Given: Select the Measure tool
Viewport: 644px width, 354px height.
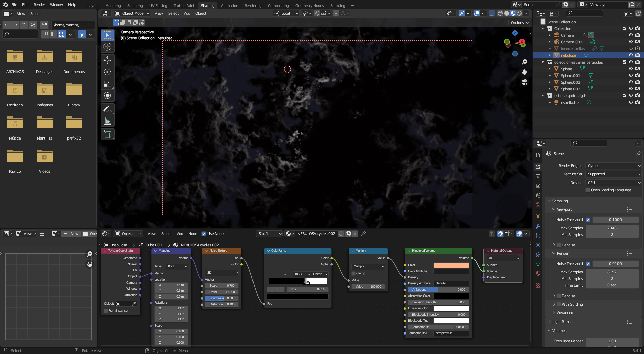Looking at the screenshot, I should coord(107,121).
